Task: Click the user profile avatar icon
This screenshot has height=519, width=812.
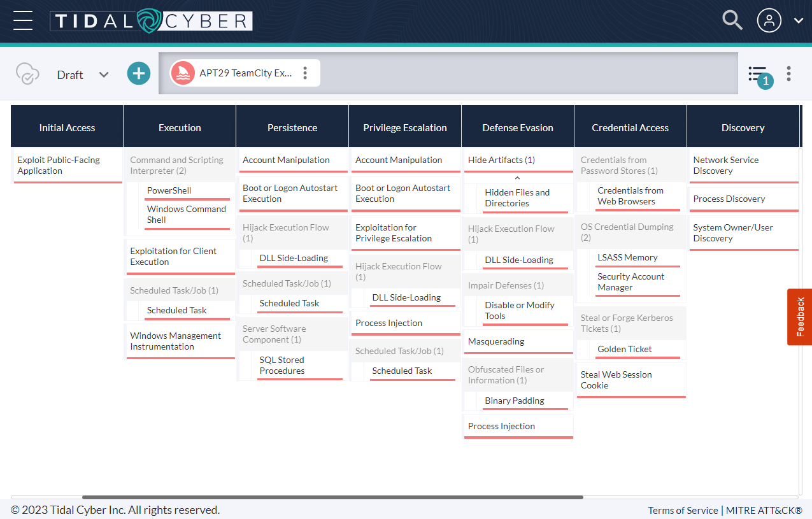Action: [x=769, y=20]
